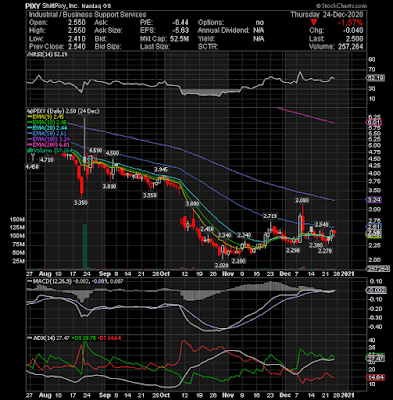
Task: Click the Low value 2.410
Action: pyautogui.click(x=76, y=39)
